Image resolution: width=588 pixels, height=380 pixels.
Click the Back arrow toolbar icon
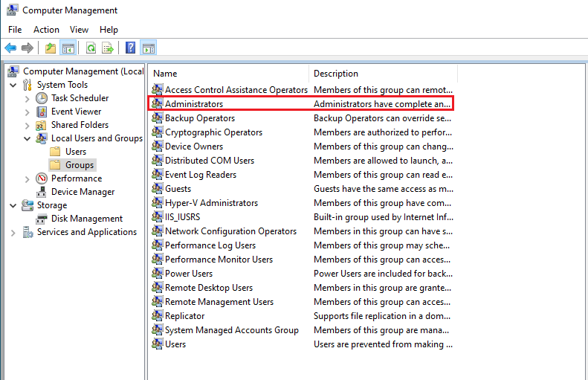click(x=10, y=48)
